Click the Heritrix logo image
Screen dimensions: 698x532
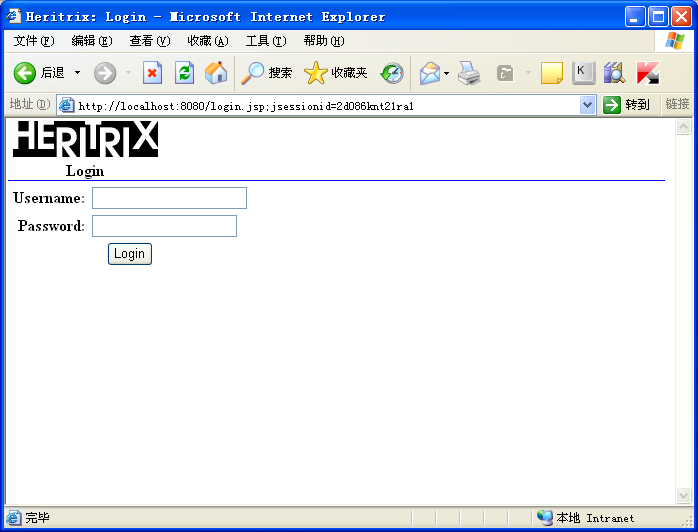(x=85, y=139)
